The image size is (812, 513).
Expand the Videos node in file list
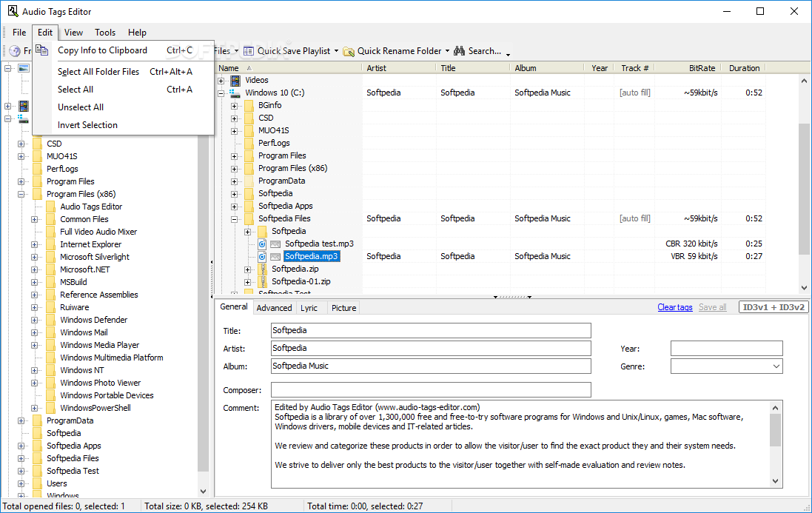pos(221,81)
